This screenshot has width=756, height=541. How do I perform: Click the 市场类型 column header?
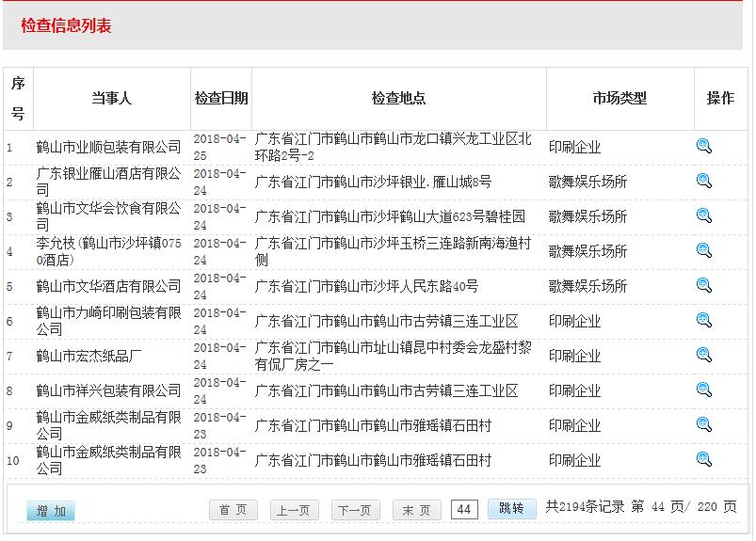tap(619, 98)
